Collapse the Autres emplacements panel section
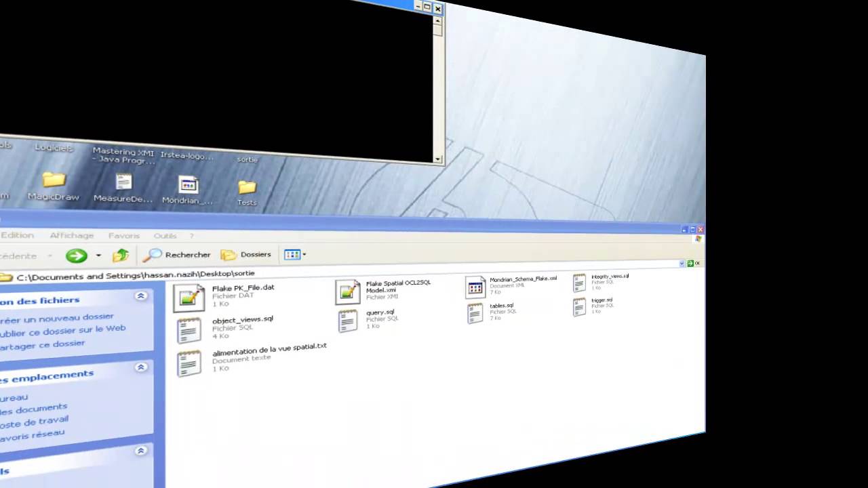The height and width of the screenshot is (488, 868). 141,367
